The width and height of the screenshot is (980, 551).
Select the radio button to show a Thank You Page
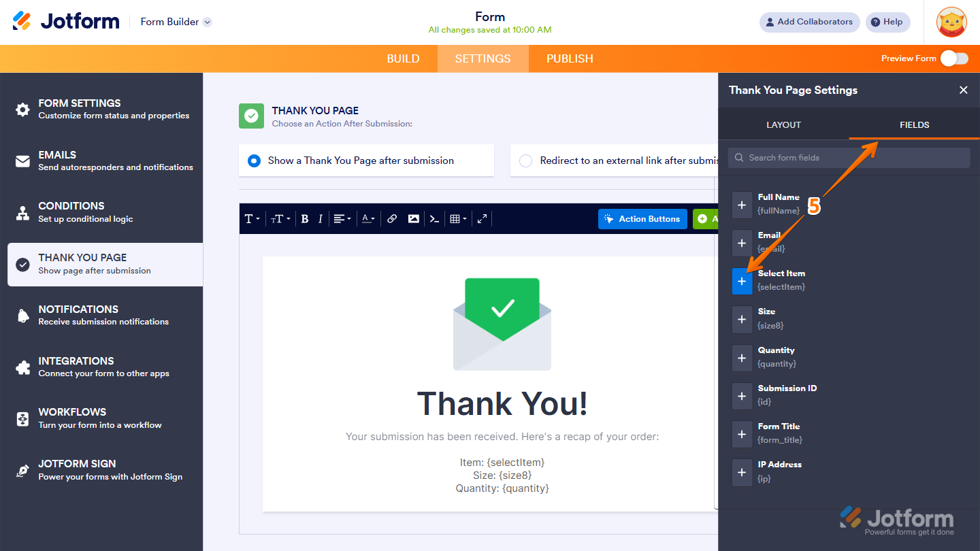[254, 161]
